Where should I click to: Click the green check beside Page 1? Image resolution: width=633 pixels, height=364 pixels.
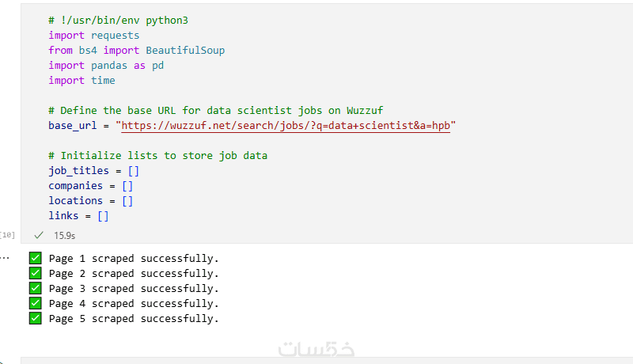[35, 258]
